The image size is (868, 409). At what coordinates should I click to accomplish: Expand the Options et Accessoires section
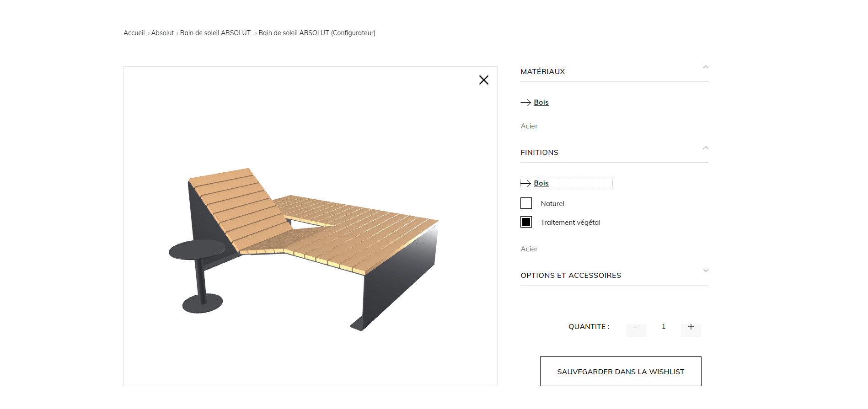click(705, 271)
